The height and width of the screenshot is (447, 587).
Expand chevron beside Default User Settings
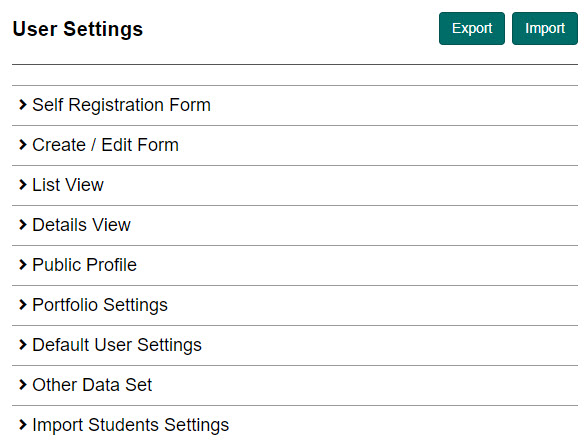[x=23, y=345]
